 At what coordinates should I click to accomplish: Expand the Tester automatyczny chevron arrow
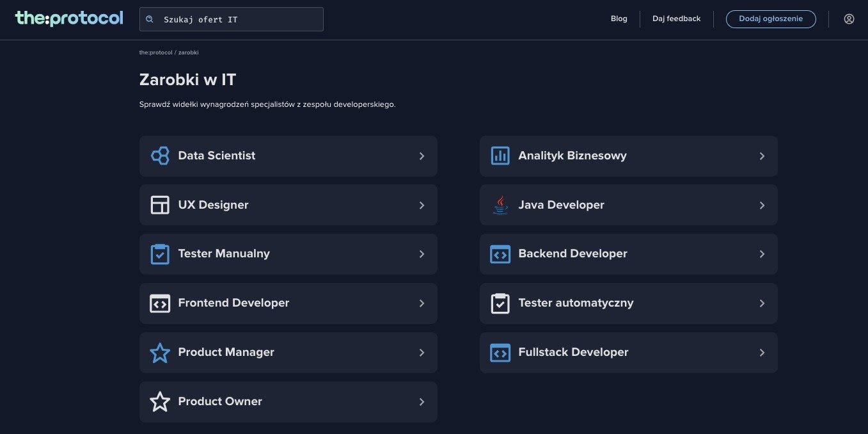click(x=762, y=303)
